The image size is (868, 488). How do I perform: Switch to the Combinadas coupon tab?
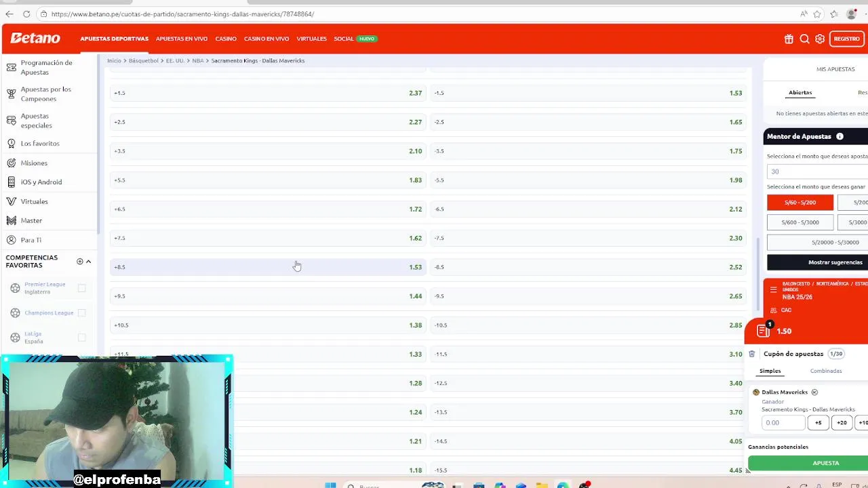(826, 371)
